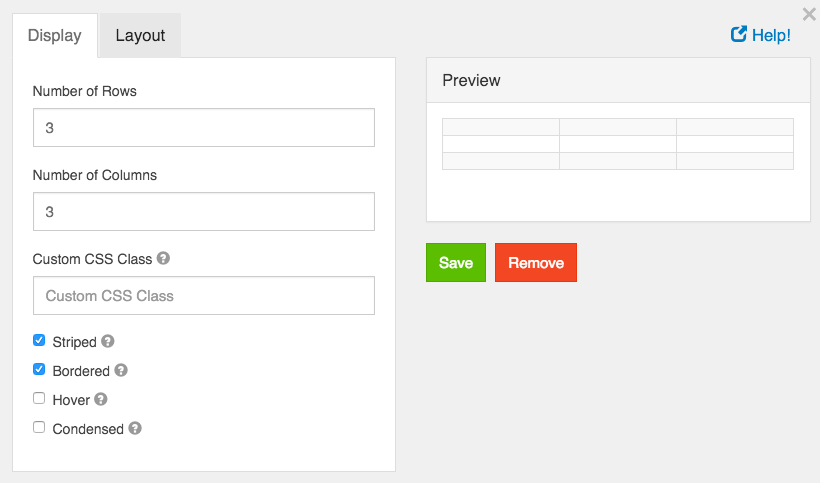Uncheck the Striped checkbox

[x=39, y=340]
